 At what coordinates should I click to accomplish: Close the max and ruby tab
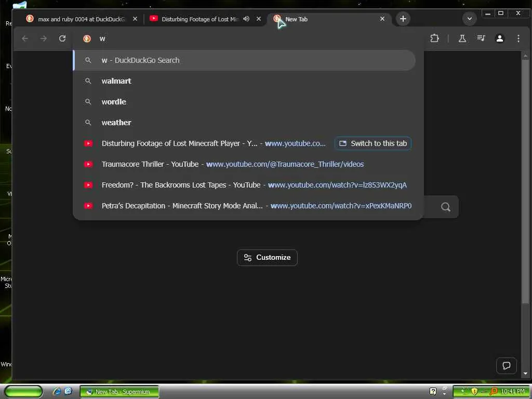[135, 19]
